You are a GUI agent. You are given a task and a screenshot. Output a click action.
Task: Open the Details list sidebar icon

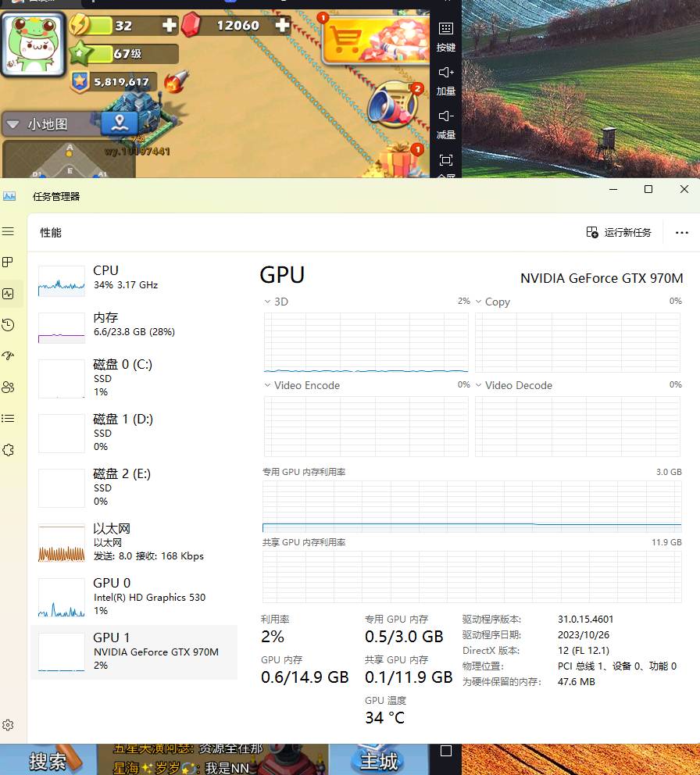[8, 419]
